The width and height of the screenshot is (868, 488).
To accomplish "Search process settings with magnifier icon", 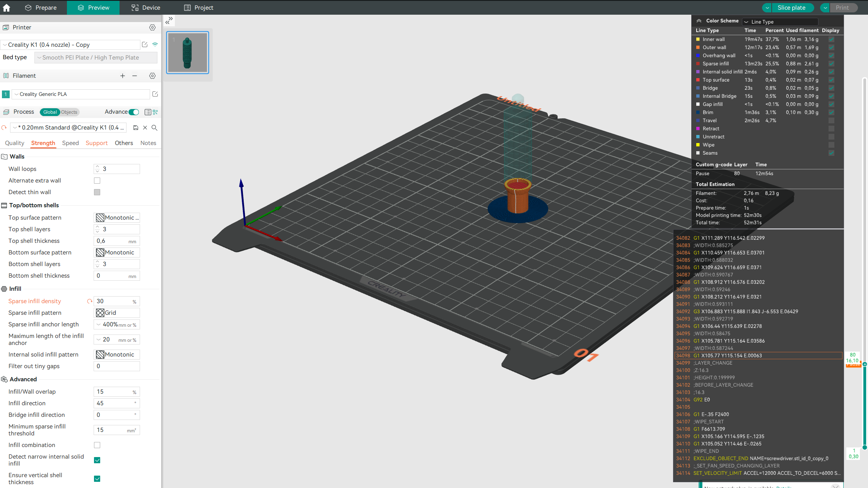I will [154, 128].
